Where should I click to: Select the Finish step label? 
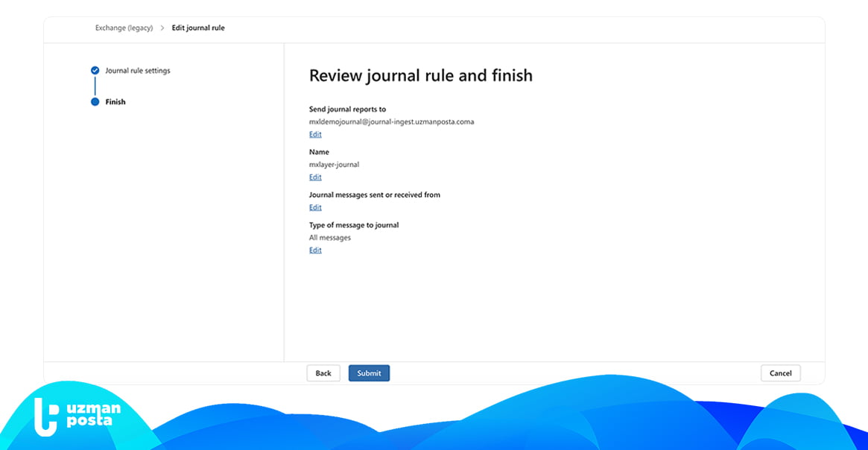click(x=115, y=102)
